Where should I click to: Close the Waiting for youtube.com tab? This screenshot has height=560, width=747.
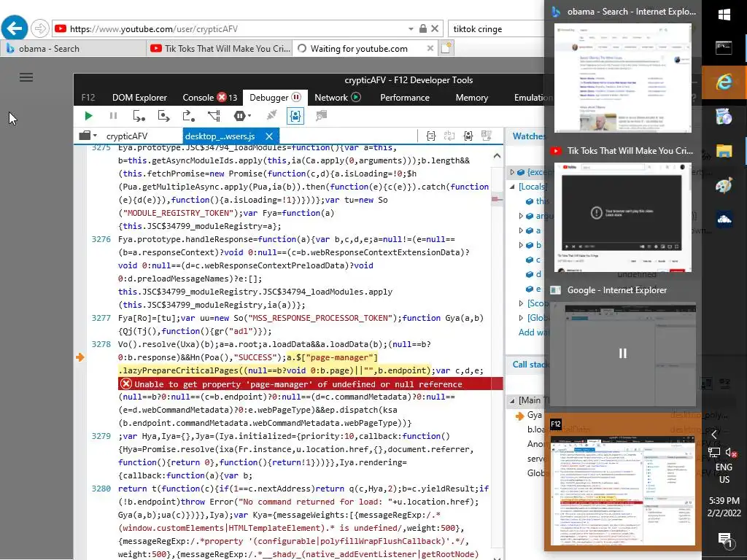coord(430,48)
